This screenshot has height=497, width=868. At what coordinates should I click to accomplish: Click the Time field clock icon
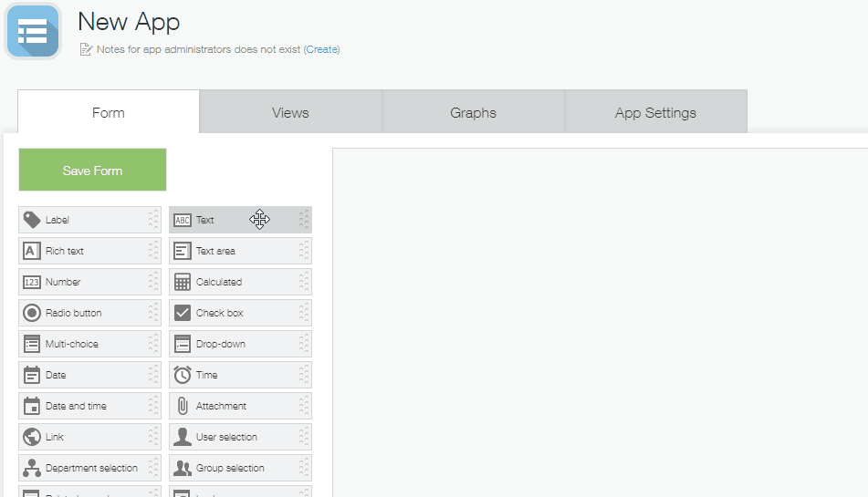point(183,375)
